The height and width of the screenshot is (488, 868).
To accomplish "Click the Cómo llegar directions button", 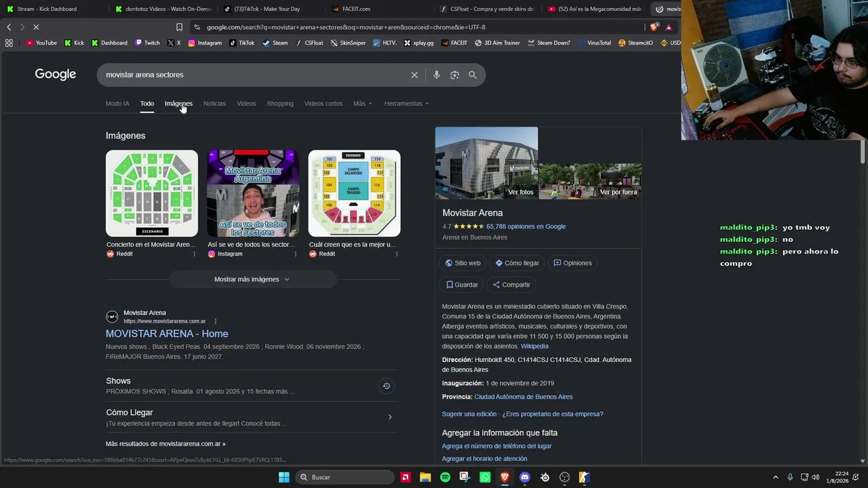I will (517, 263).
